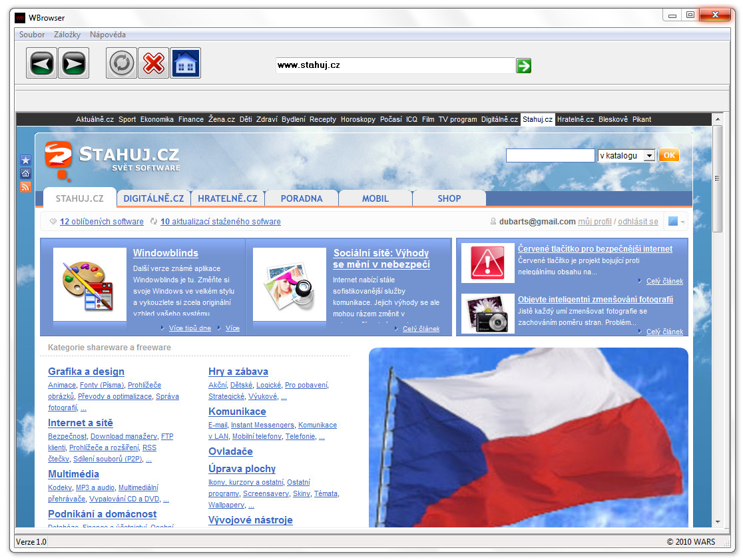
Task: Click 'Aktuálně.cz' in the top black bar
Action: tap(95, 119)
